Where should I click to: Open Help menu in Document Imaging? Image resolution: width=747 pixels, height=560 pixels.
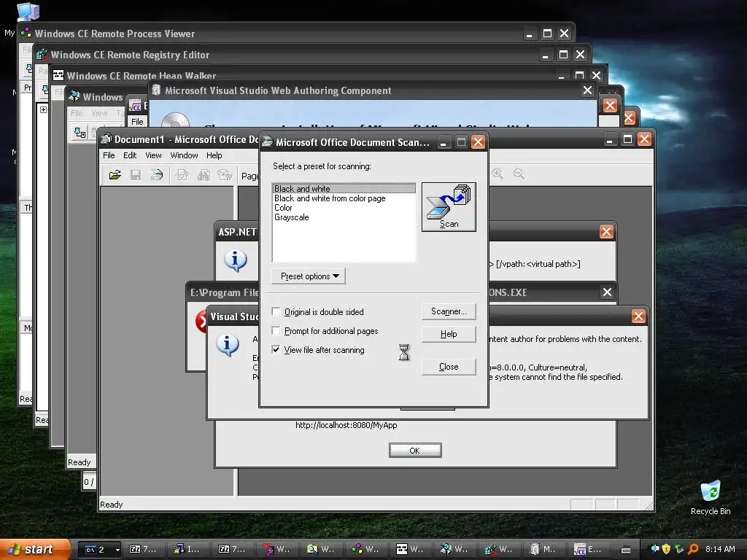click(214, 155)
